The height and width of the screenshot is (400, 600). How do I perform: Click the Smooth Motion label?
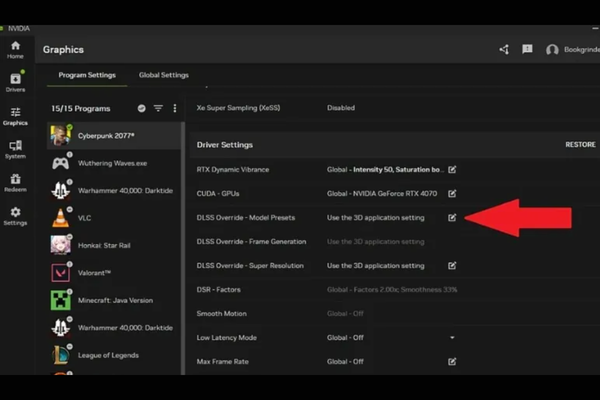tap(221, 313)
